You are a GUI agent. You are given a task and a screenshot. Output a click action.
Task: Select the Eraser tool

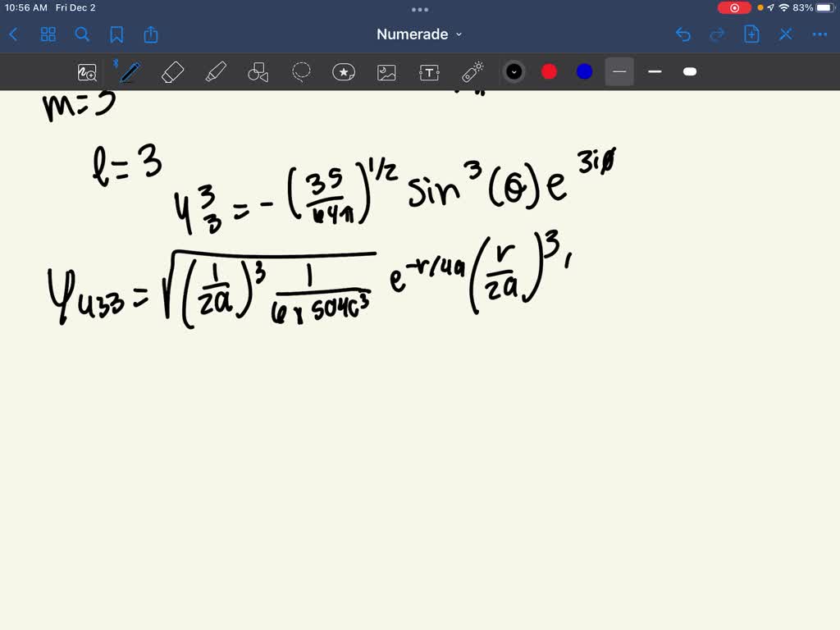tap(172, 72)
